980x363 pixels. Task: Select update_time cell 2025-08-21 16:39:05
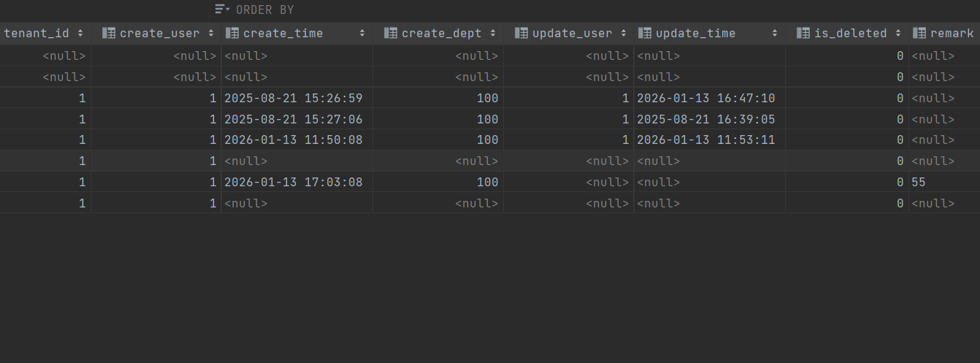tap(705, 119)
